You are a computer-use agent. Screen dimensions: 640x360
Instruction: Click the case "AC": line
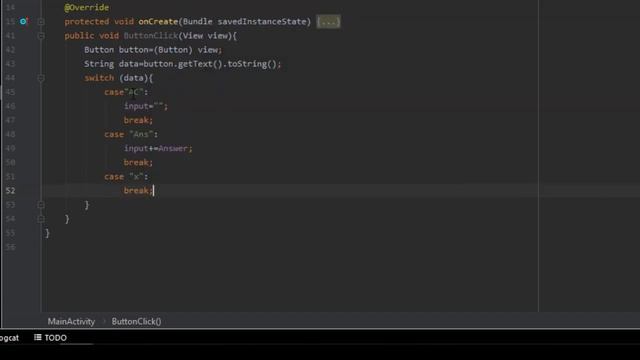126,92
